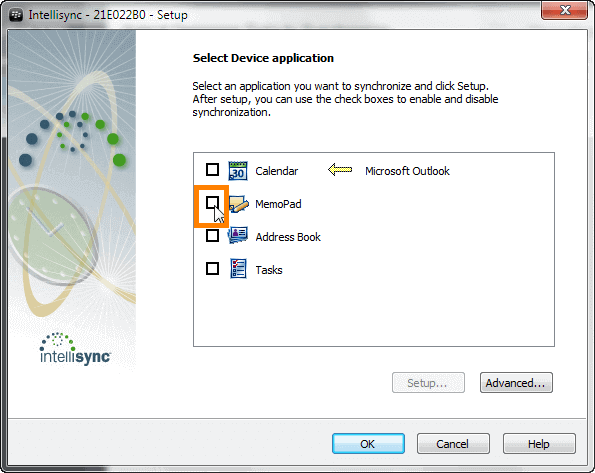
Task: Click the Tasks checklist icon
Action: coord(238,268)
